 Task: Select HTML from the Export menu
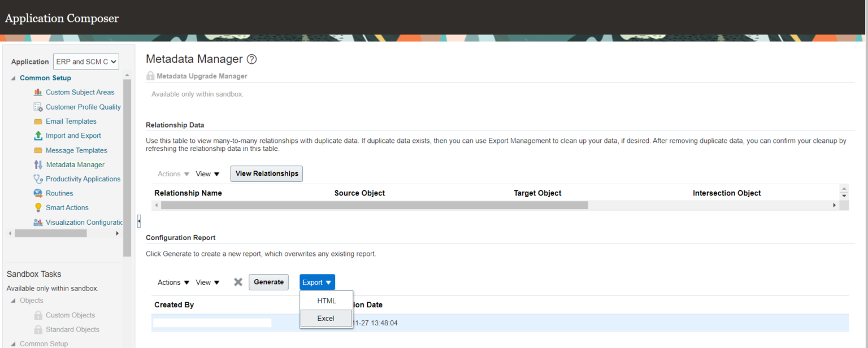coord(326,301)
